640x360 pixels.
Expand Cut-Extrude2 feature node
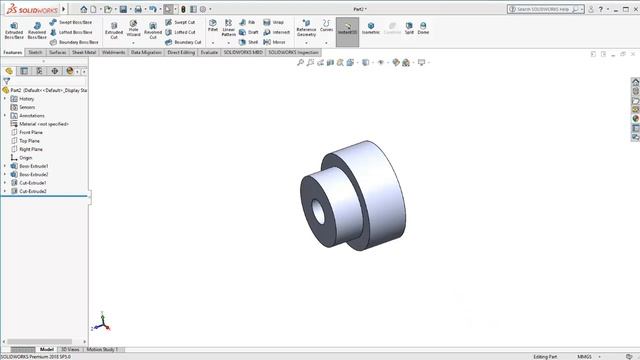click(x=5, y=191)
